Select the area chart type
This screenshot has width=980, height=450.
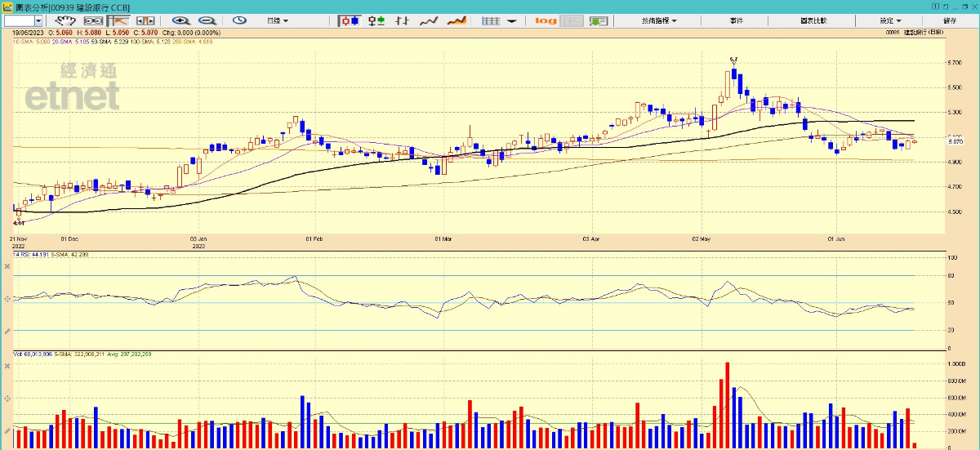[x=457, y=20]
